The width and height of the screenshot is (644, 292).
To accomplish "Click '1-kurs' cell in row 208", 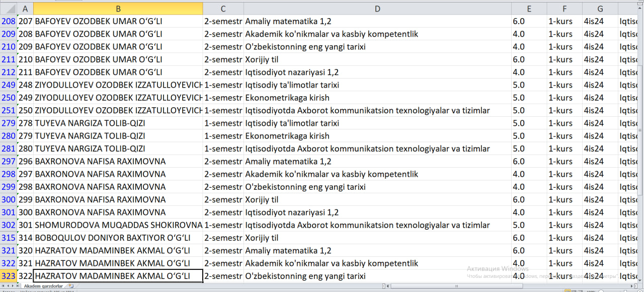I will pos(565,21).
